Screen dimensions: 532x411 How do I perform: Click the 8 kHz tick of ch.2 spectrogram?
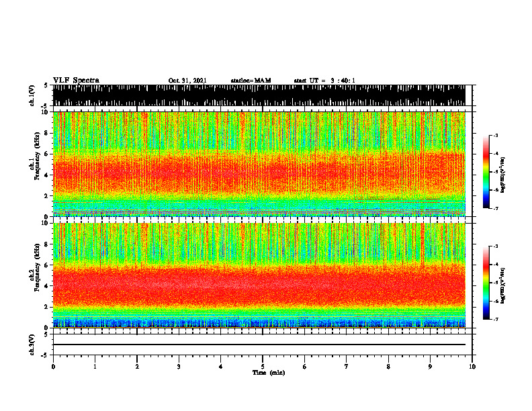[46, 244]
